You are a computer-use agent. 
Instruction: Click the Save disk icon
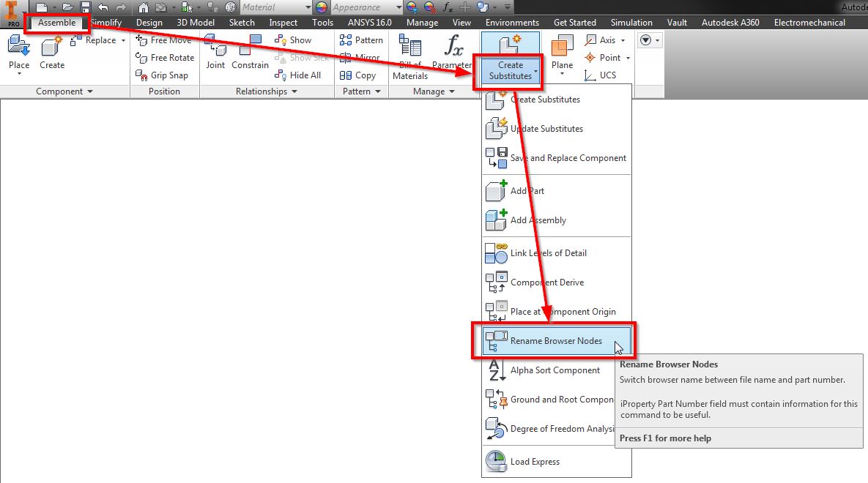pos(85,7)
